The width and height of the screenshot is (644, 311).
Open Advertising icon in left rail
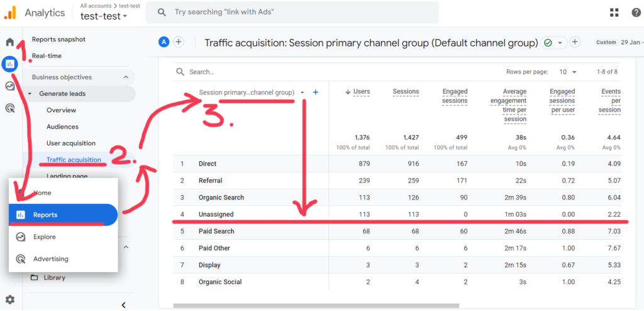[x=10, y=108]
